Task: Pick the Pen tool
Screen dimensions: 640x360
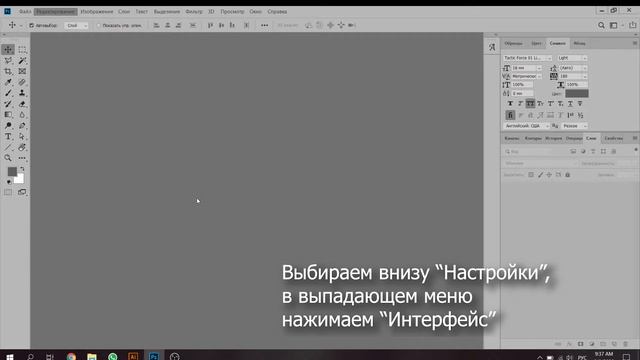Action: (22, 126)
